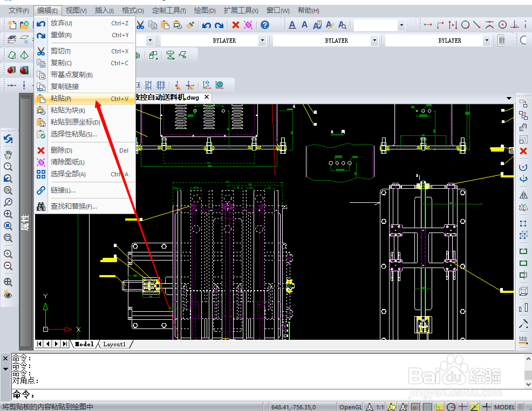Click the Pan hand icon
This screenshot has height=411, width=532.
pyautogui.click(x=8, y=155)
